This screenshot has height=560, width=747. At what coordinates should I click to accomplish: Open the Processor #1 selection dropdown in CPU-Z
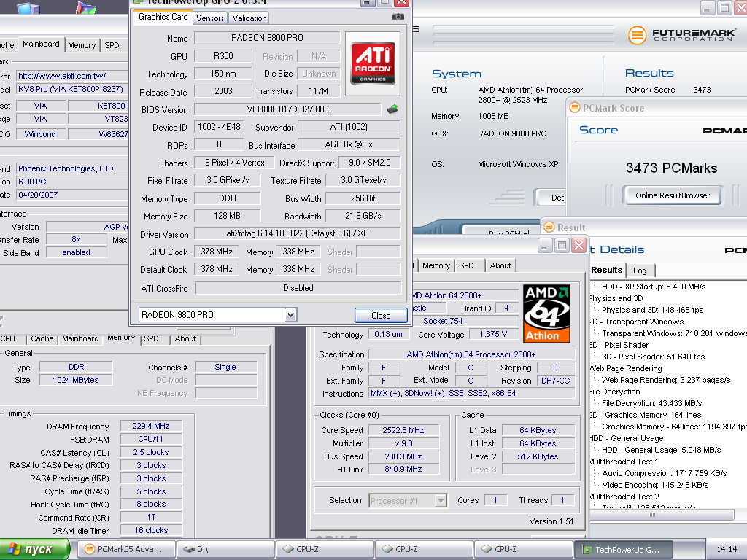pyautogui.click(x=441, y=500)
